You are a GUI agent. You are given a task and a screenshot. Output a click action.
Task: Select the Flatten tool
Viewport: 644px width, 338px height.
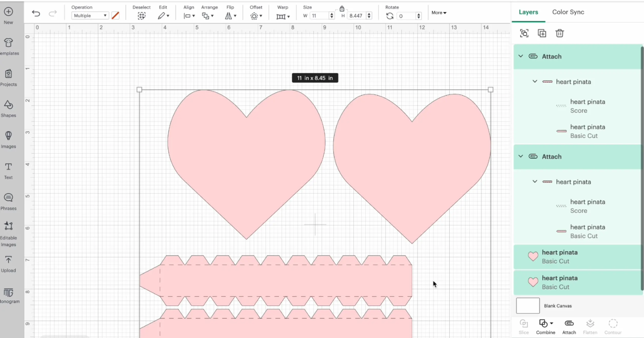(x=590, y=326)
